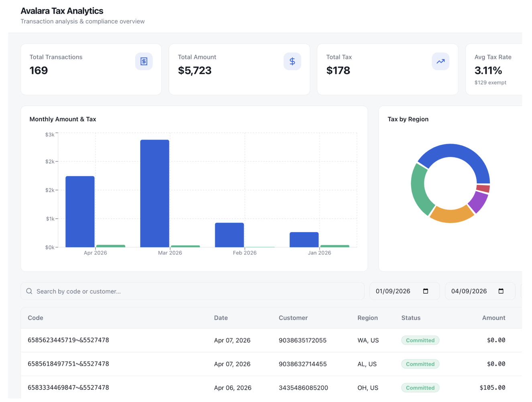Click the Apr 2026 axis label
This screenshot has height=402, width=532.
coord(96,252)
